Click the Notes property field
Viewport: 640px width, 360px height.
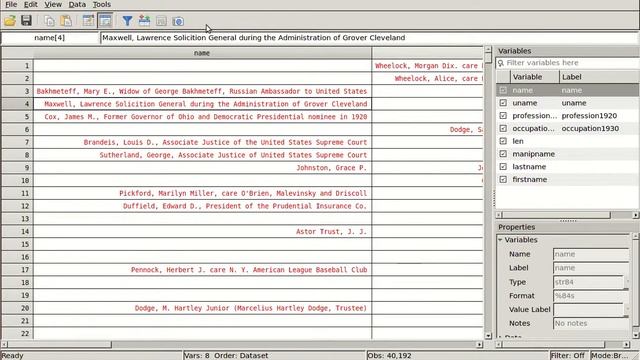pos(591,323)
